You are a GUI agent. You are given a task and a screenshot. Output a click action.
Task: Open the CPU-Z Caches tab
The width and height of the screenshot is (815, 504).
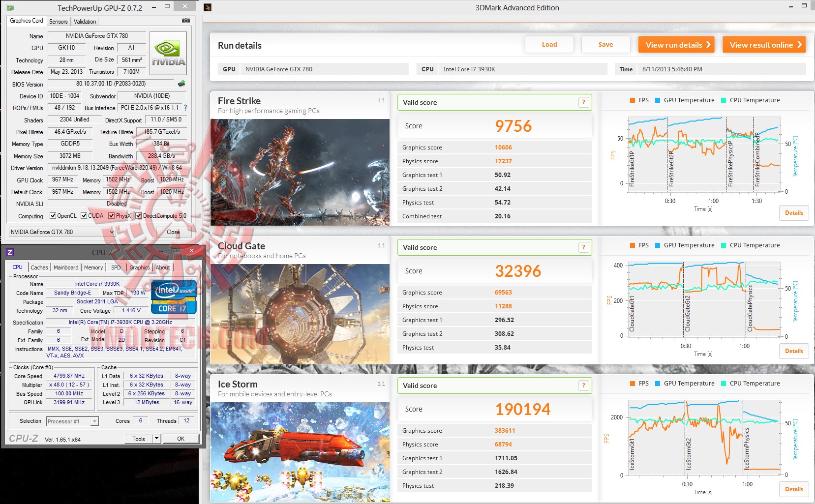39,267
